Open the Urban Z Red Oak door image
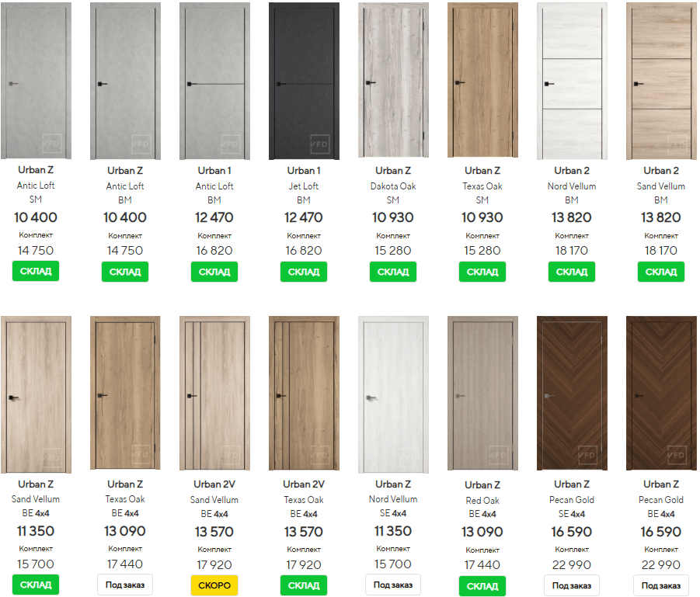 (482, 393)
